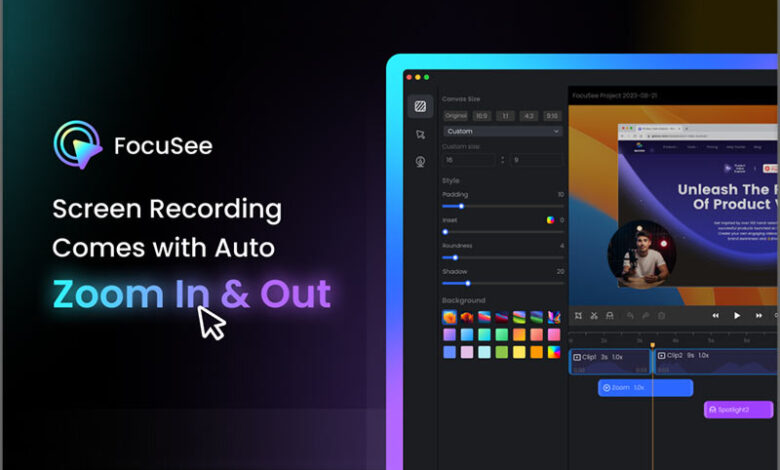Click the Roundness slider handle
780x470 pixels.
tap(455, 258)
